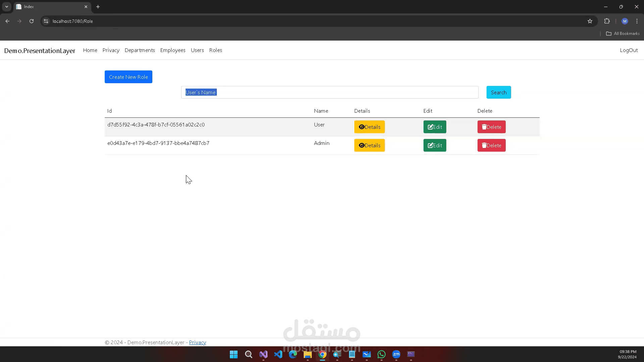Click Delete on the Admin role row
The image size is (644, 362).
point(491,145)
